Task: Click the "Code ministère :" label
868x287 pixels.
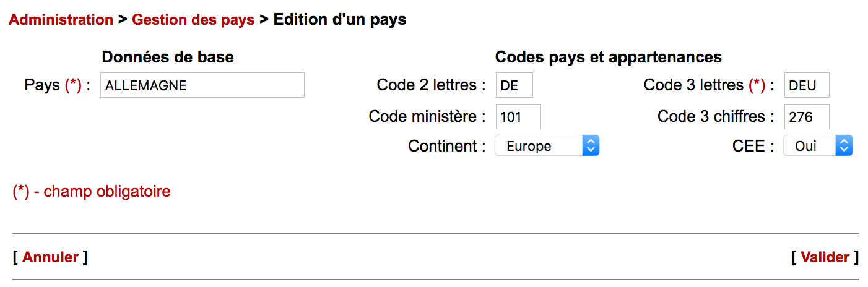Action: (427, 116)
